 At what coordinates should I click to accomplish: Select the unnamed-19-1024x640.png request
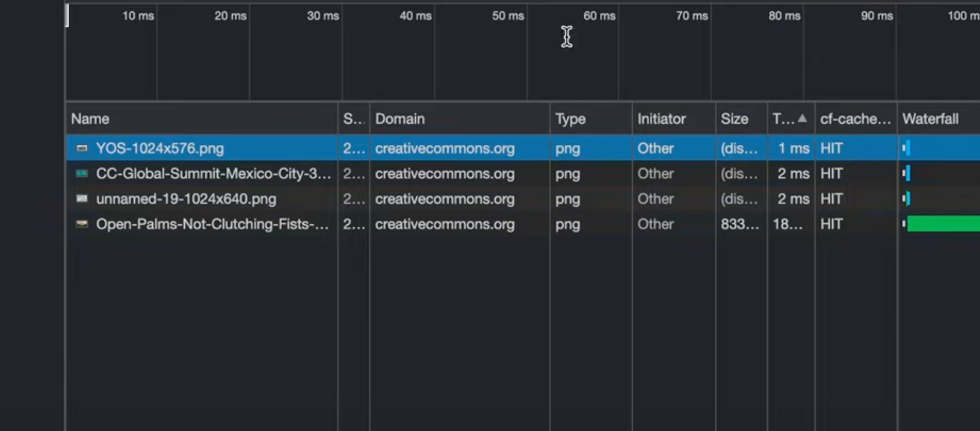185,199
